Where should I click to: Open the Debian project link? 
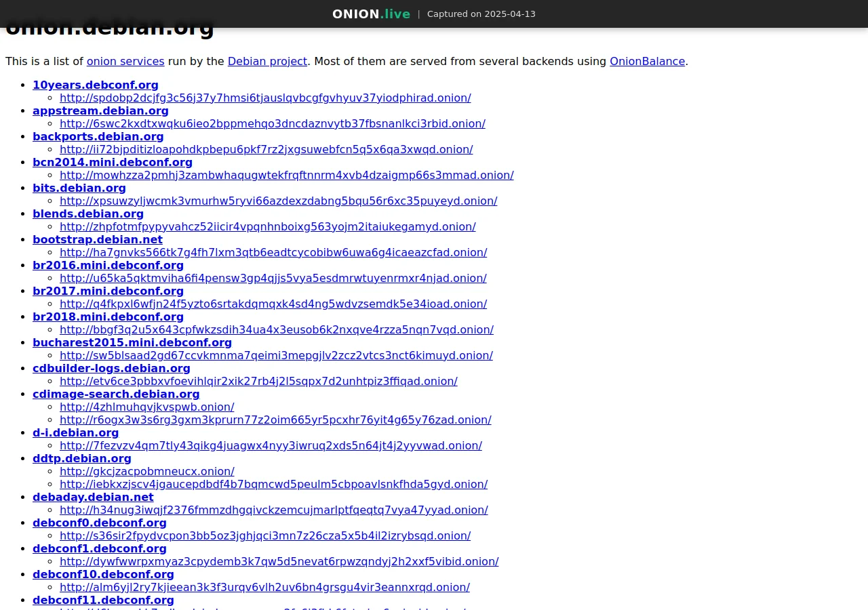tap(267, 61)
